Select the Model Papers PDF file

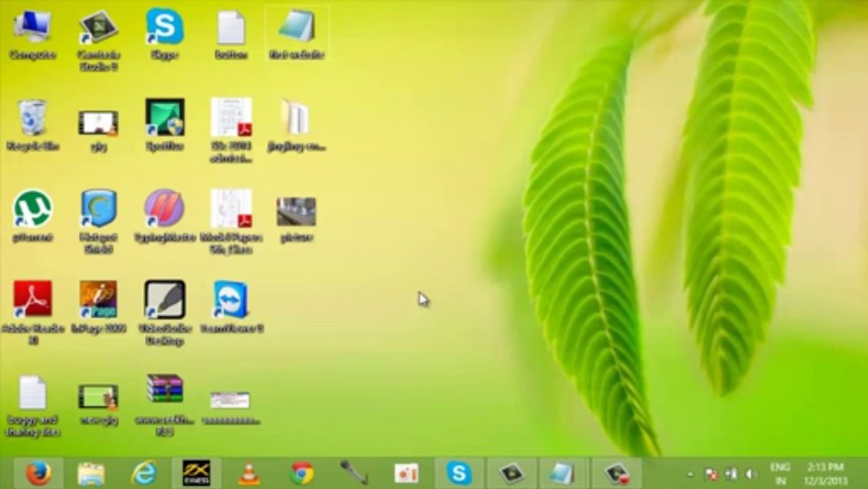click(x=231, y=222)
